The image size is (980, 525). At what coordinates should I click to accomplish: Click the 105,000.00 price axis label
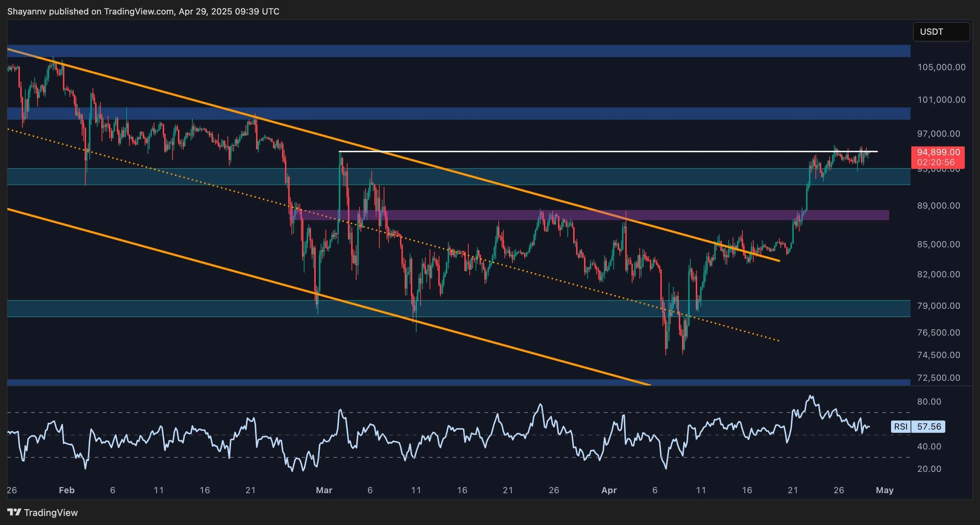tap(941, 67)
